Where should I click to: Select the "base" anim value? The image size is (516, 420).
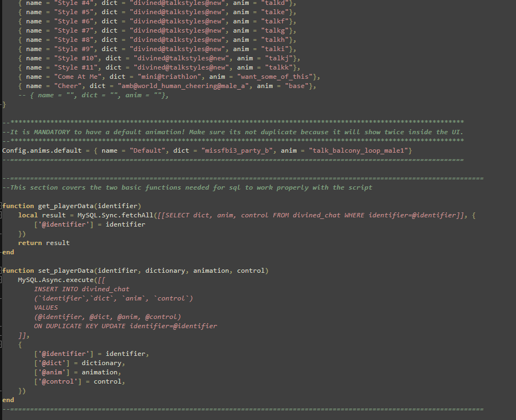point(297,86)
